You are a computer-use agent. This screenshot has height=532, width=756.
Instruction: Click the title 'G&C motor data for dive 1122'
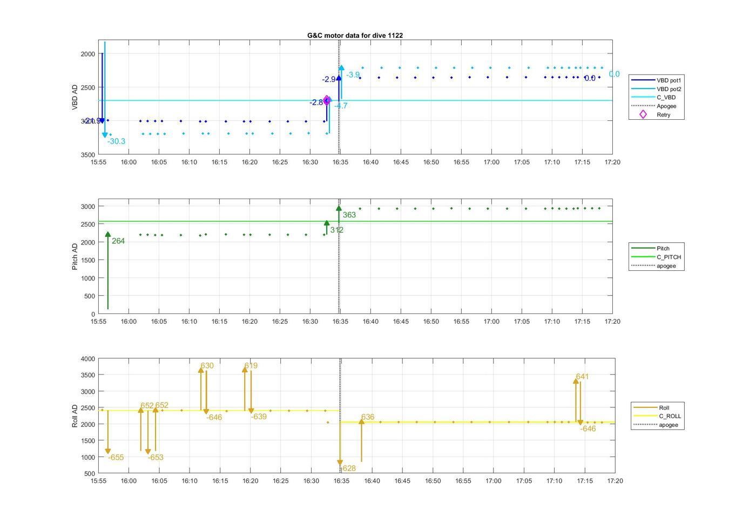(x=355, y=35)
